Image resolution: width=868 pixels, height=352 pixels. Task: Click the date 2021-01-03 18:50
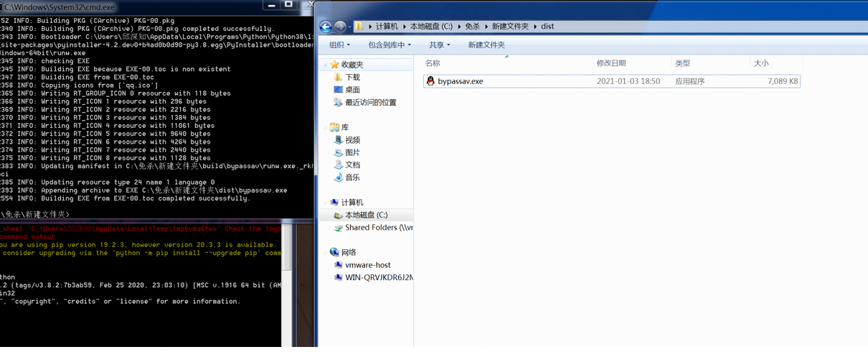628,81
